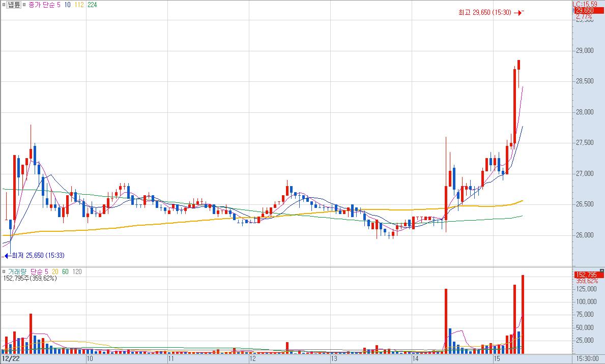Viewport: 605px width, 364px height.
Task: Click the 넵튠 stock name button
Action: 14,5
